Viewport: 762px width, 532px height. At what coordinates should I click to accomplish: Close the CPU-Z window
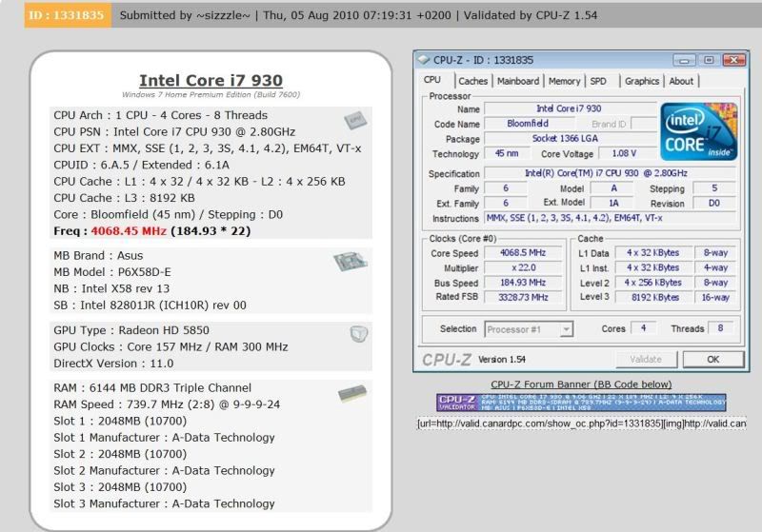tap(733, 60)
